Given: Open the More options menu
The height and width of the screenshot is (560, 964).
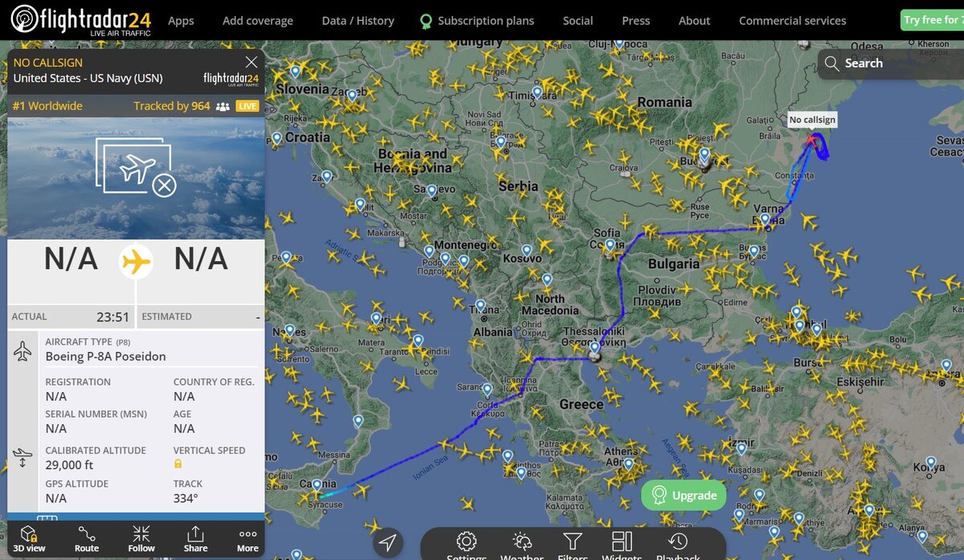Looking at the screenshot, I should [x=247, y=539].
